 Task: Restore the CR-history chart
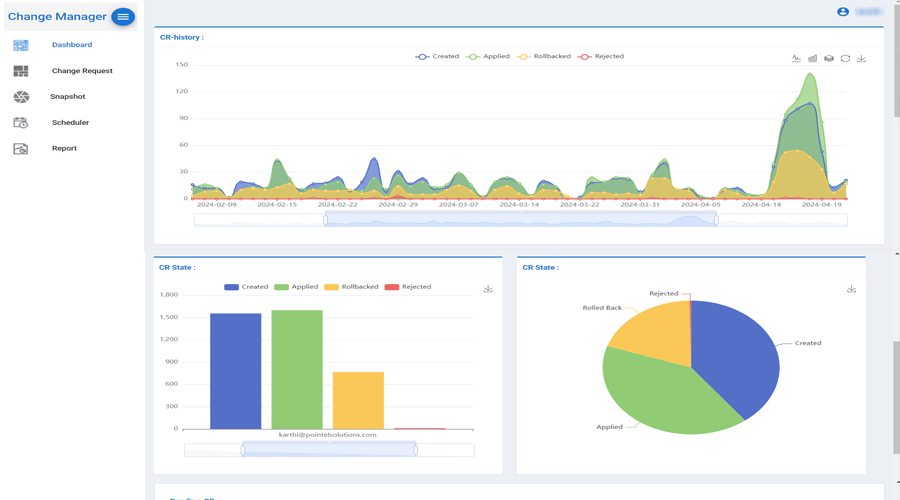(x=845, y=59)
